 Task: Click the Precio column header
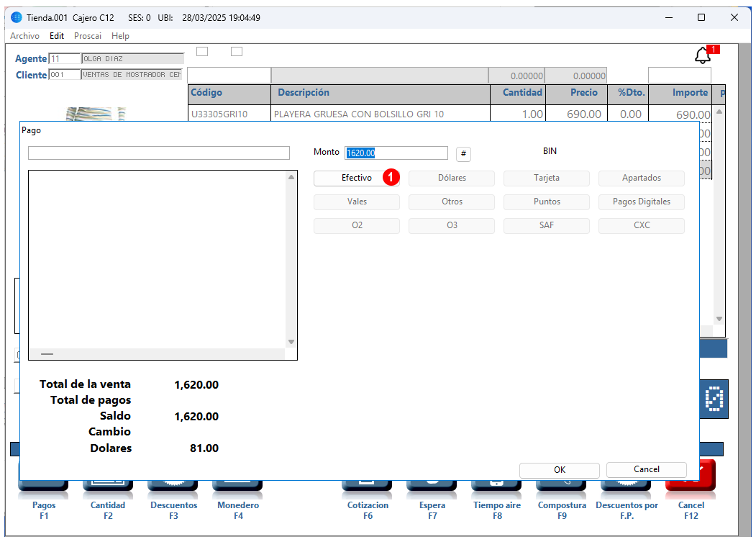(x=576, y=94)
